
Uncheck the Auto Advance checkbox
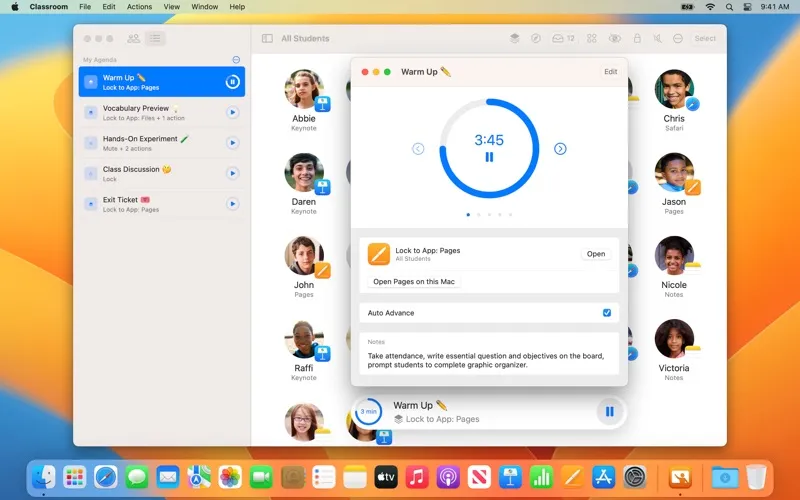pos(607,313)
